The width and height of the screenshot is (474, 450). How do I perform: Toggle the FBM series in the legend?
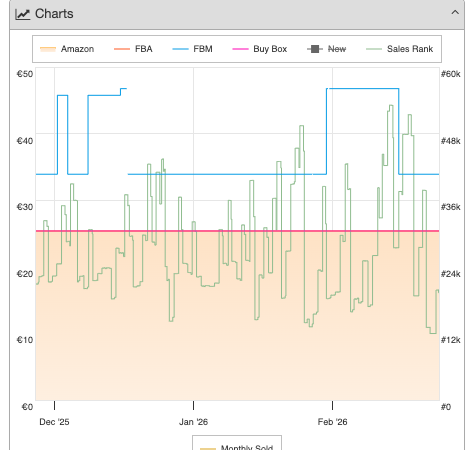192,49
